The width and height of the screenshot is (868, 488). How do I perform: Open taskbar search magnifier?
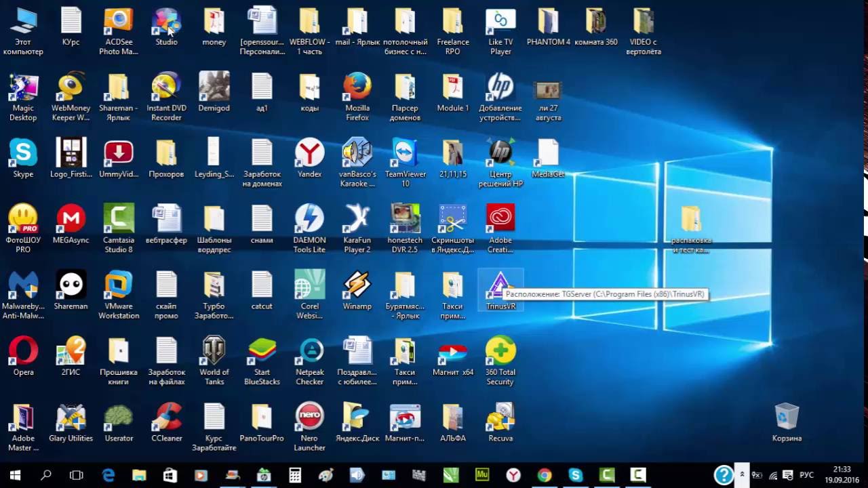click(x=45, y=475)
